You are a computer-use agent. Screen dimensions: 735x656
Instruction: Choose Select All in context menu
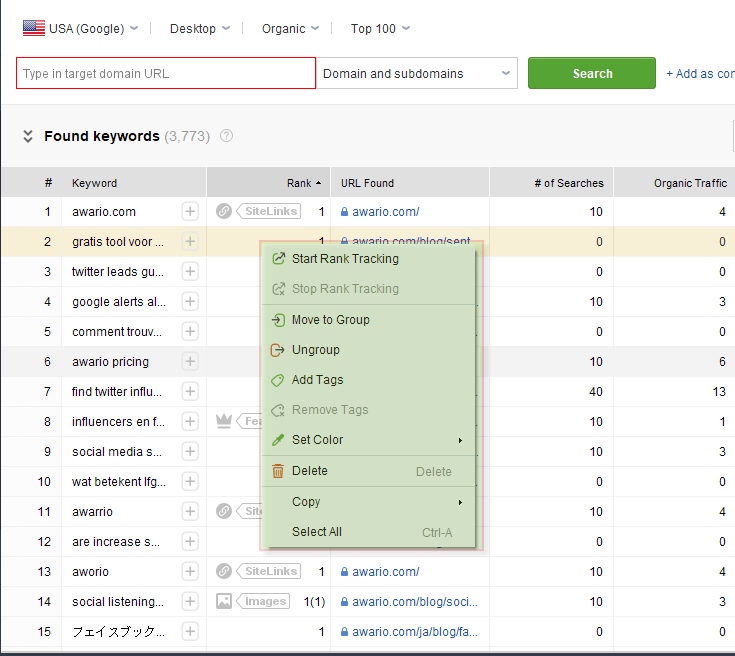point(369,532)
